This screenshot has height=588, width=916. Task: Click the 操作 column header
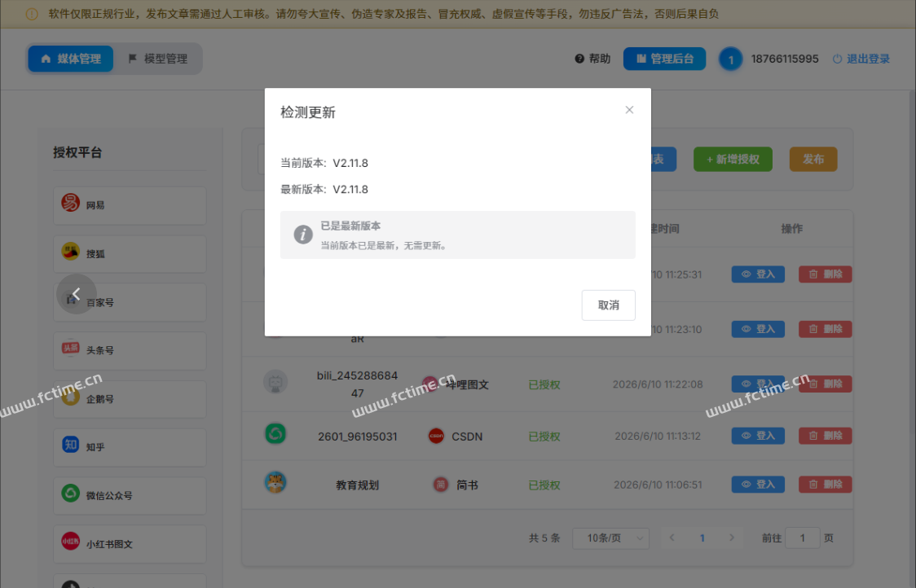pos(791,229)
